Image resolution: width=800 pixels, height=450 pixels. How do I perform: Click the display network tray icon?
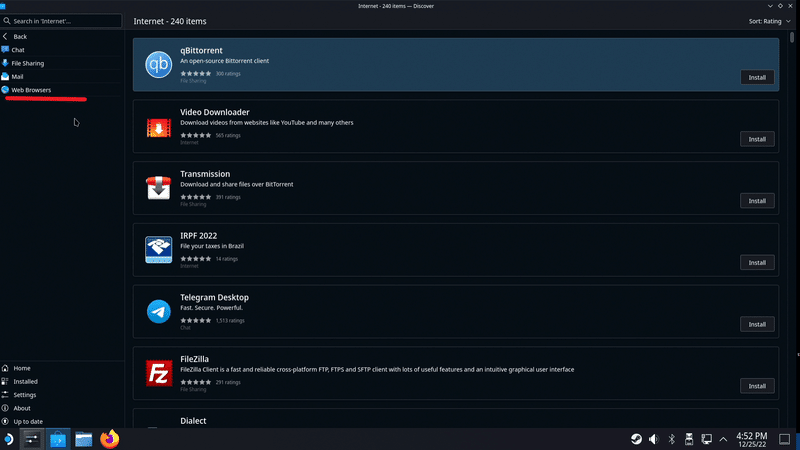[x=707, y=439]
